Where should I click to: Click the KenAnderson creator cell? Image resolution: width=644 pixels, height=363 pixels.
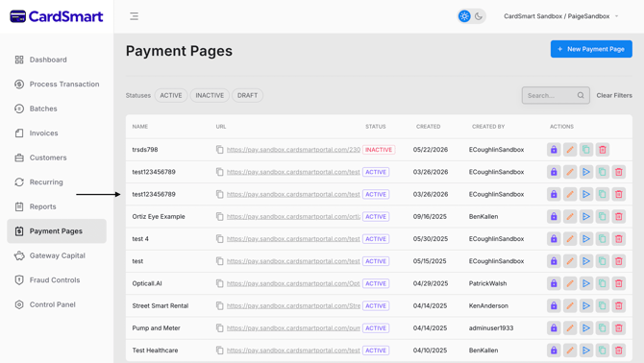click(x=488, y=305)
